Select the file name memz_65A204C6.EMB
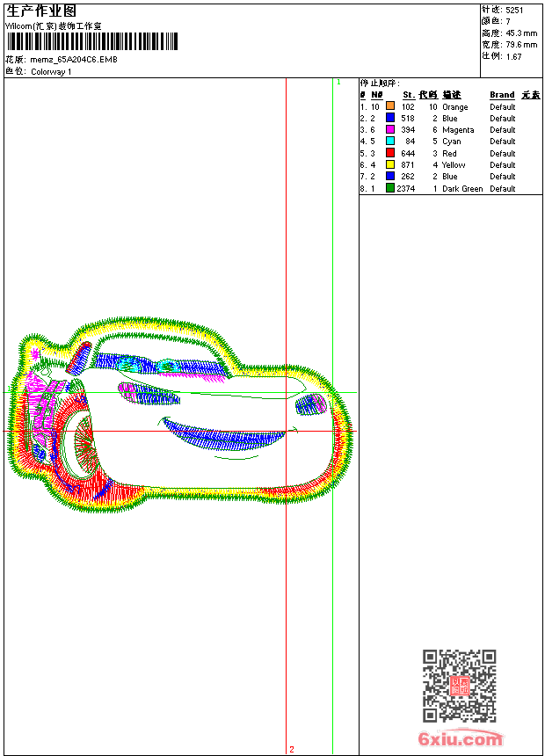This screenshot has width=545, height=756. [x=74, y=60]
